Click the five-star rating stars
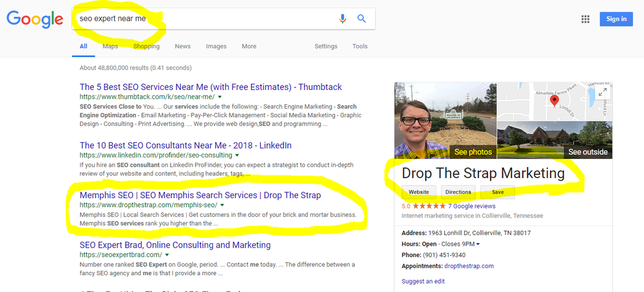Viewport: 644px width, 292px height. 429,206
